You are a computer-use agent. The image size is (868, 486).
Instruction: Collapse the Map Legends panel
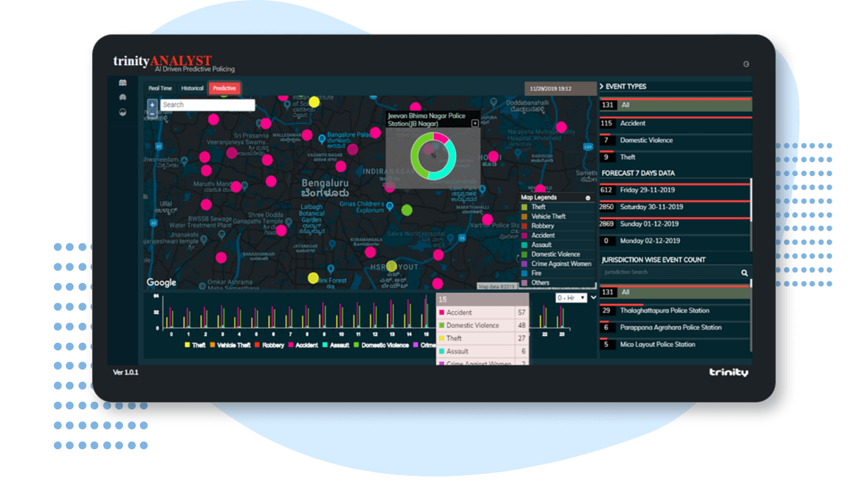click(x=588, y=198)
